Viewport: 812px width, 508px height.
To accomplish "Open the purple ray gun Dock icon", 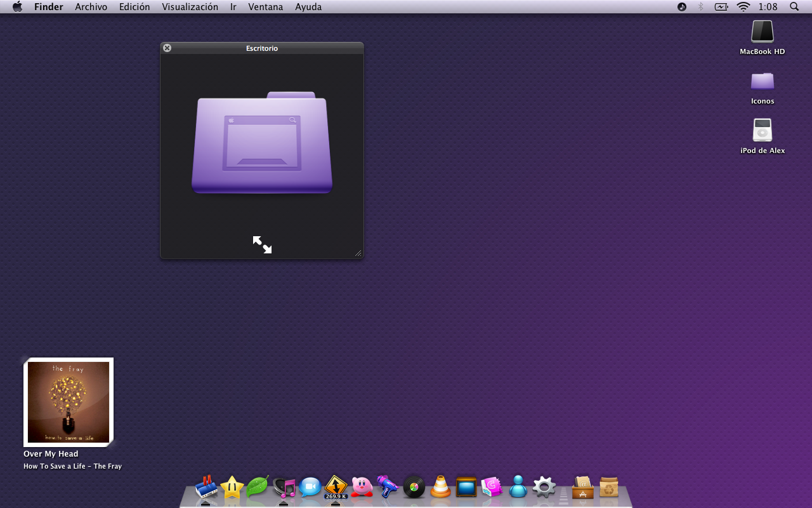I will [x=388, y=487].
